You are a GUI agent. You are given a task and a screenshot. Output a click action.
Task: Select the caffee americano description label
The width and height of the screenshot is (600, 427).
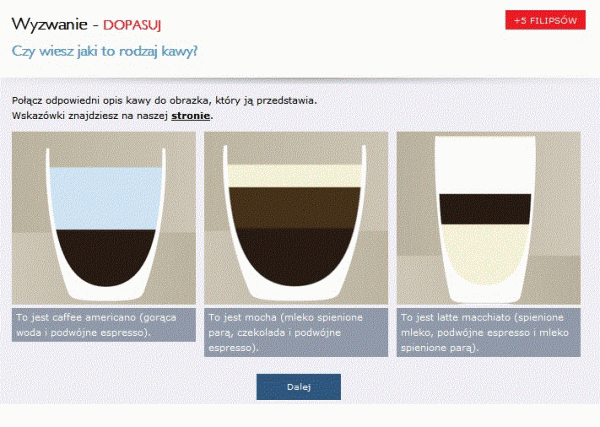tap(104, 325)
